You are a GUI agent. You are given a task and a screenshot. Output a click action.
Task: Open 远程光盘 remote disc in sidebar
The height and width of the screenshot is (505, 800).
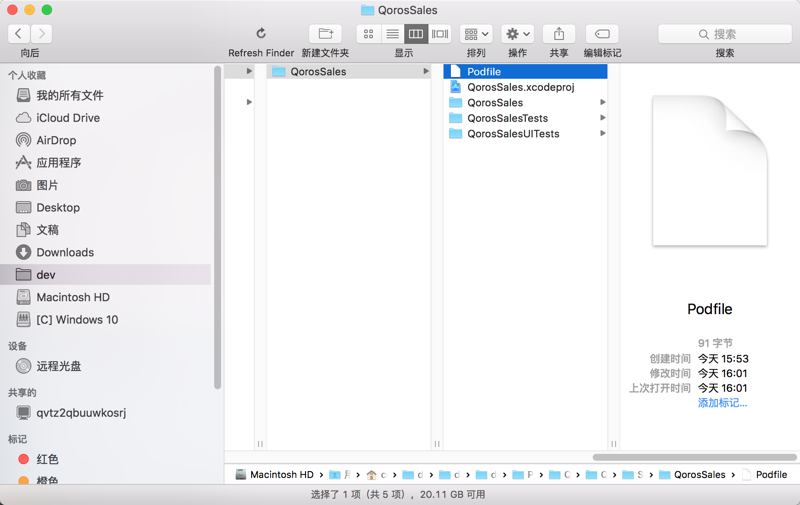(x=59, y=366)
